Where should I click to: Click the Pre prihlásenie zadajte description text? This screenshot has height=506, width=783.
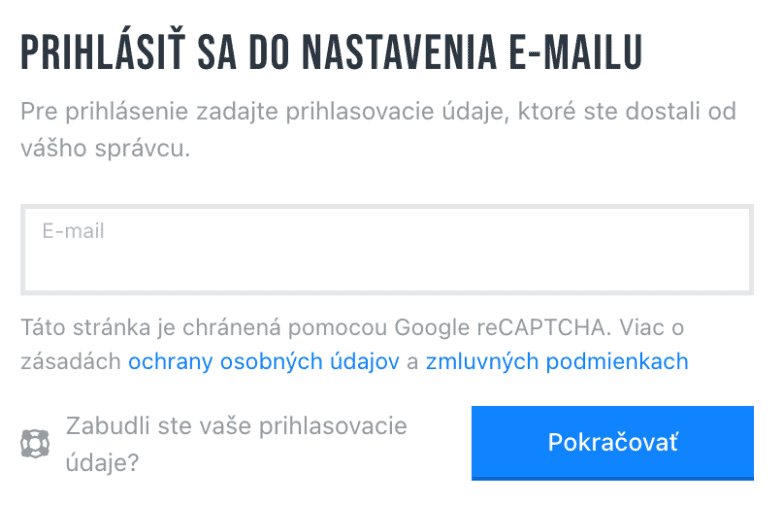coord(378,129)
